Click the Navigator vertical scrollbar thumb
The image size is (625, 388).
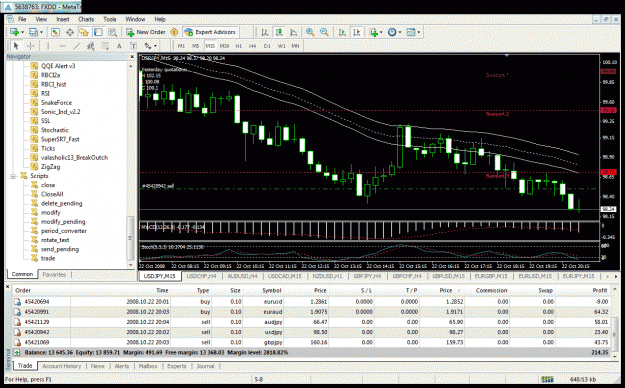click(x=130, y=237)
